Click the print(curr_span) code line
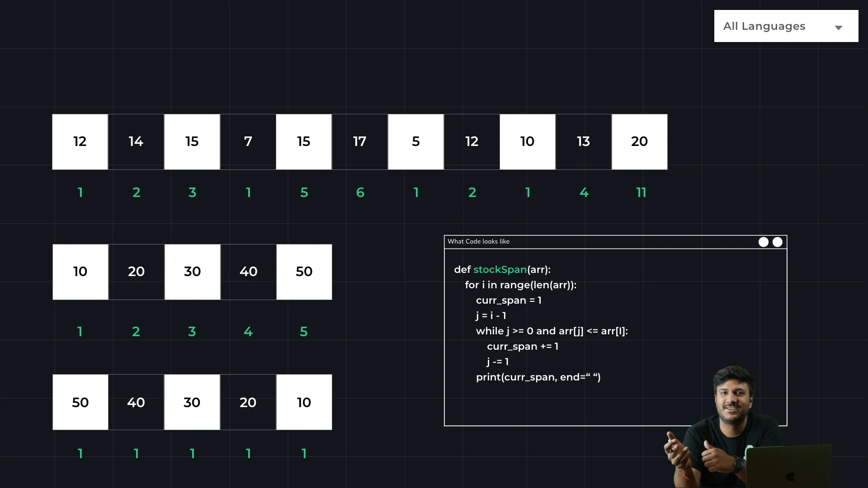Viewport: 868px width, 488px height. (x=538, y=377)
